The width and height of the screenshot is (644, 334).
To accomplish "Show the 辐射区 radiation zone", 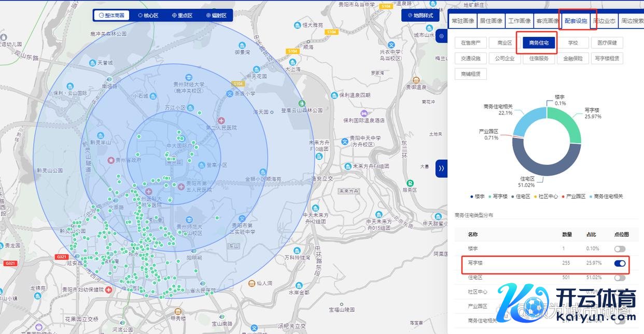I will coord(216,16).
